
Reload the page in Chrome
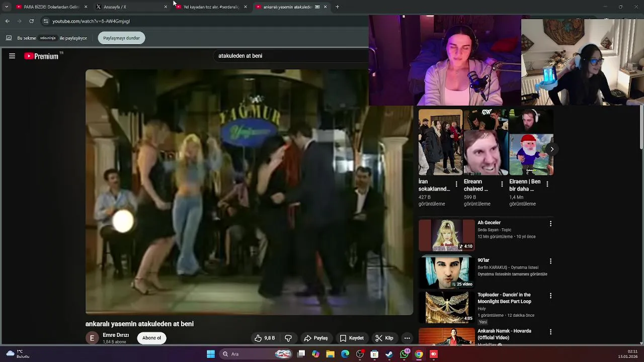pyautogui.click(x=31, y=21)
